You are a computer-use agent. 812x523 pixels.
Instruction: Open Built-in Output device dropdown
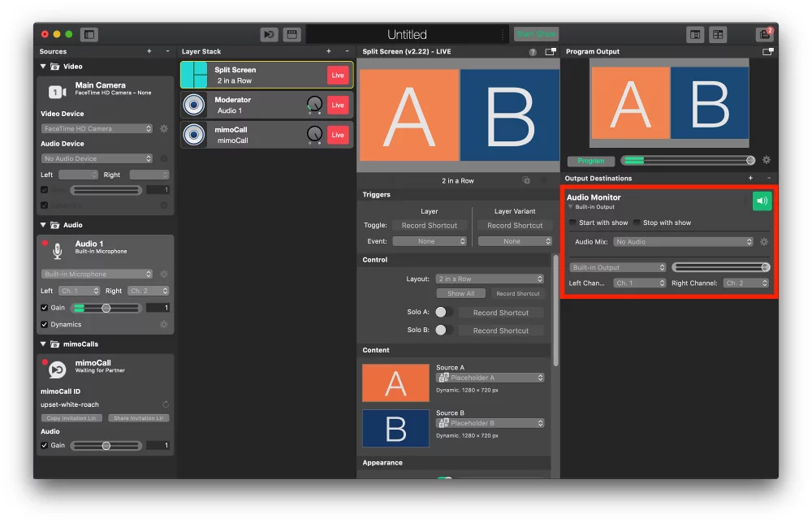click(x=618, y=267)
